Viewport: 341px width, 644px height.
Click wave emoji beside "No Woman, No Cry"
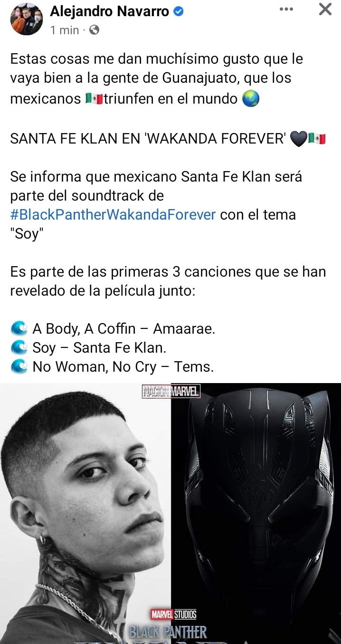19,366
